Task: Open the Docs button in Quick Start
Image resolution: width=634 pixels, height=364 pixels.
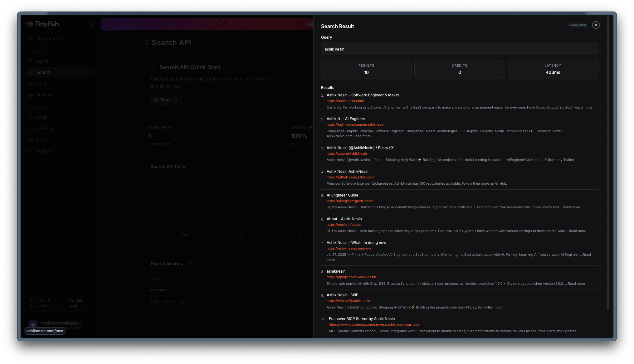Action: pyautogui.click(x=166, y=100)
